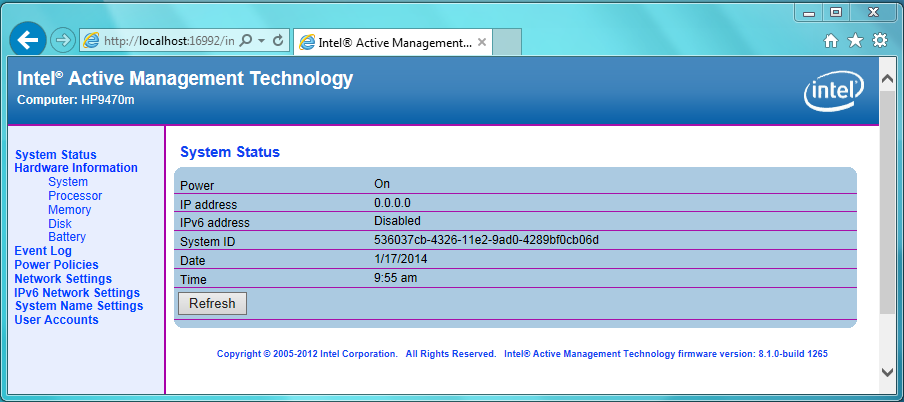Close the Intel Active Management tab
904x402 pixels.
[x=482, y=42]
